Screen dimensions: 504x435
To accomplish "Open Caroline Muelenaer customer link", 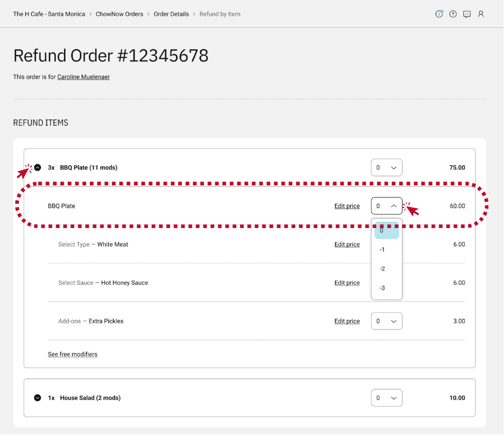I will (84, 77).
